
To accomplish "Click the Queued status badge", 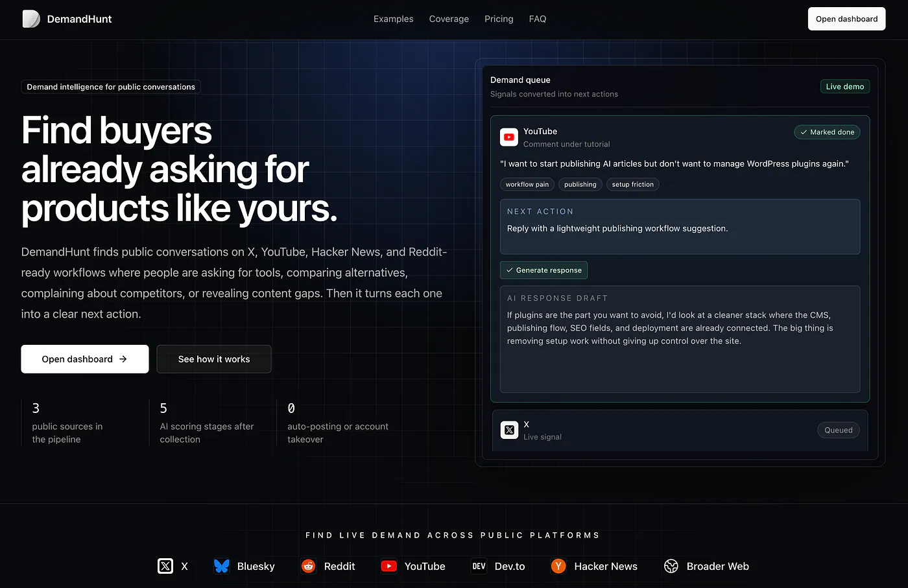I will pos(839,430).
